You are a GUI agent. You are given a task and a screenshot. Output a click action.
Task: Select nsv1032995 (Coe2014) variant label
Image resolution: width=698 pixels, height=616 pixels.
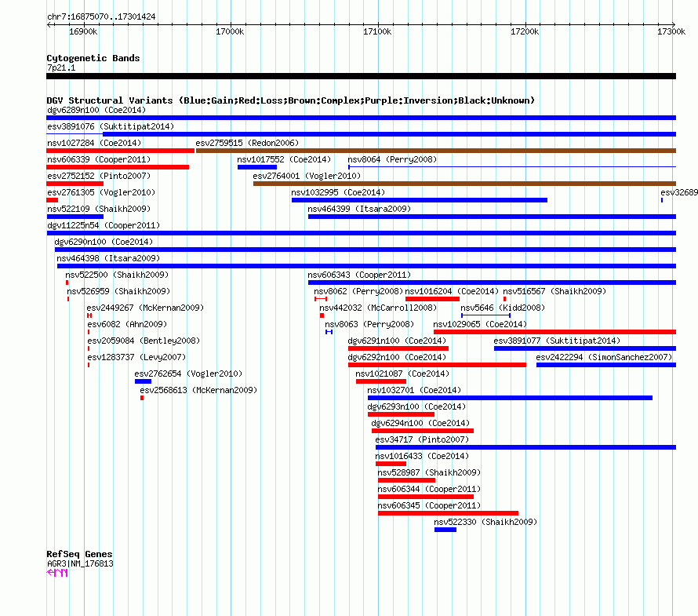(x=338, y=192)
